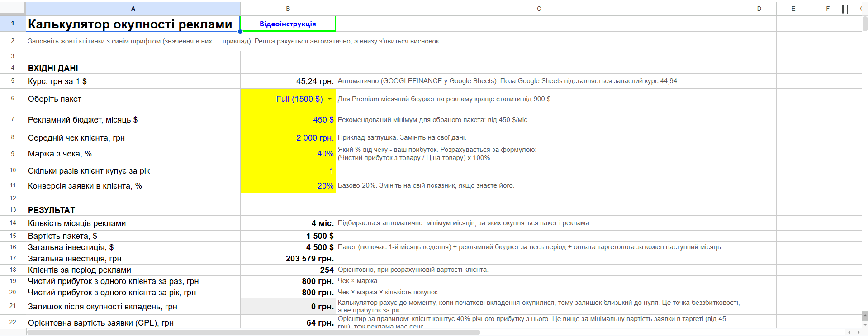Select margin cell with 40%
The width and height of the screenshot is (868, 336).
(288, 154)
